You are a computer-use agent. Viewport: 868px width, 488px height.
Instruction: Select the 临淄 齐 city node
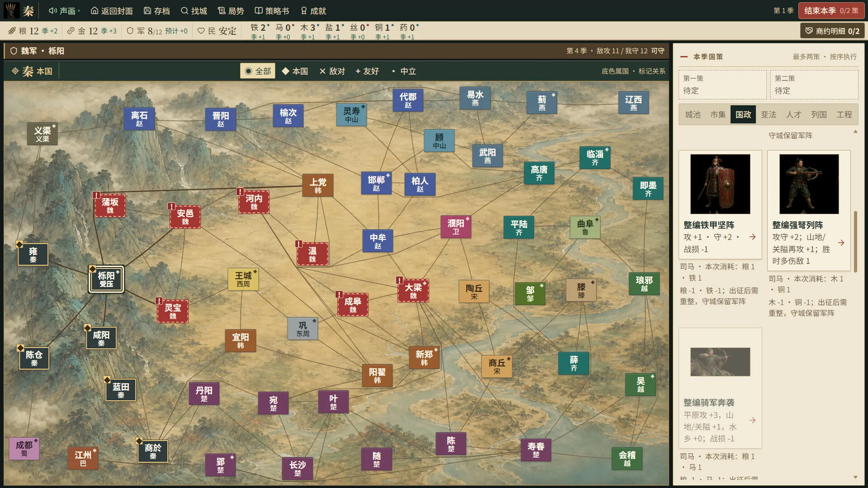(595, 157)
